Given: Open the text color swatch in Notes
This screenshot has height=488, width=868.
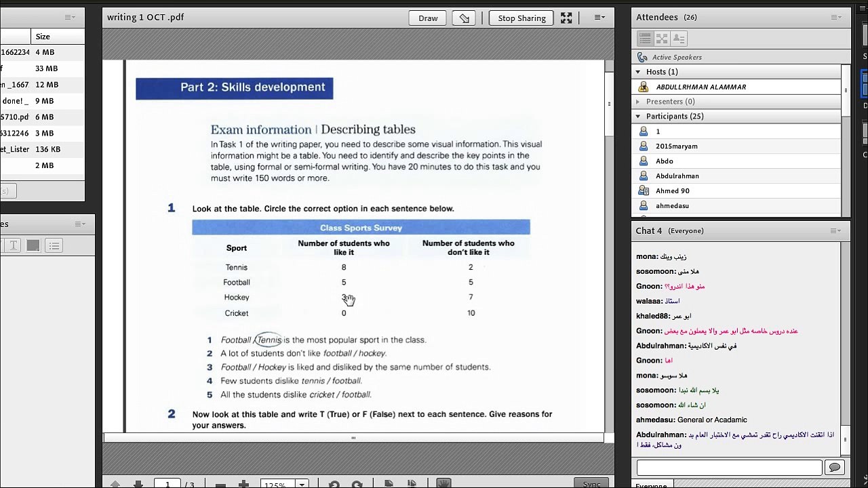Looking at the screenshot, I should click(33, 245).
